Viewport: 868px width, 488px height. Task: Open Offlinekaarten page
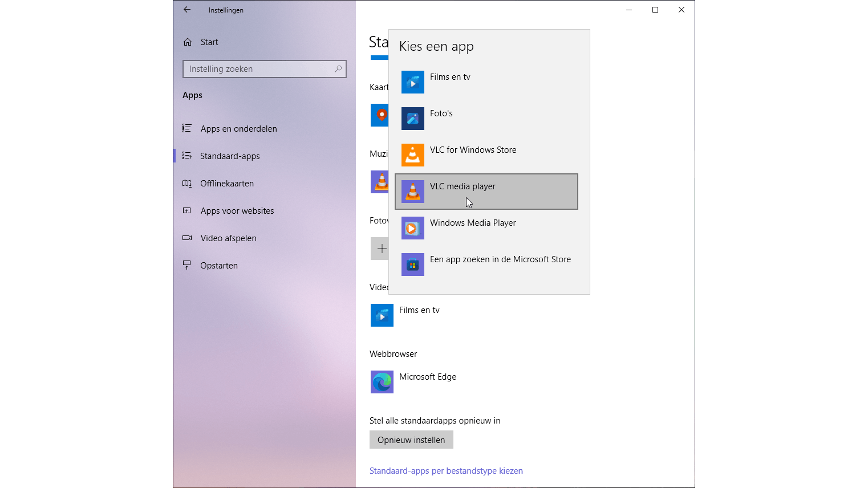(x=265, y=184)
